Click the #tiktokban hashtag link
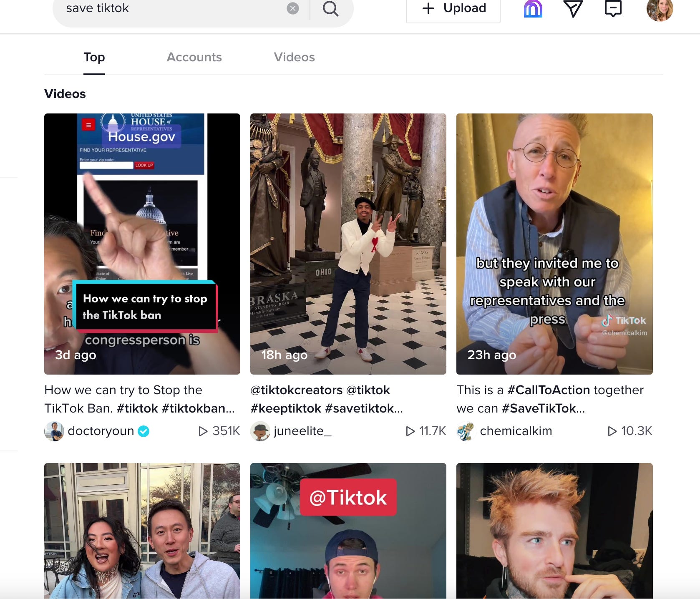The image size is (700, 599). tap(194, 408)
